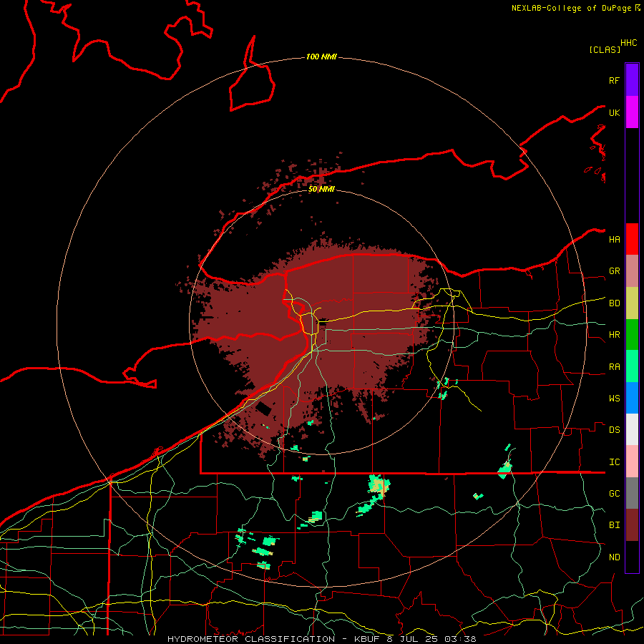Image resolution: width=644 pixels, height=644 pixels.
Task: Click the BI legend label
Action: pos(614,525)
